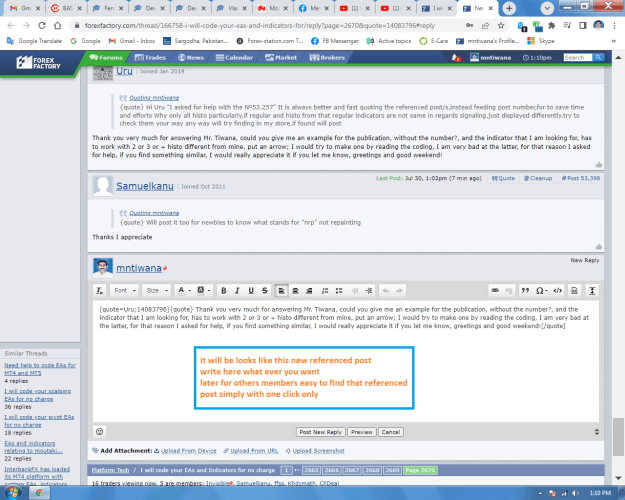Center align text in editor
The image size is (625, 500).
point(295,291)
